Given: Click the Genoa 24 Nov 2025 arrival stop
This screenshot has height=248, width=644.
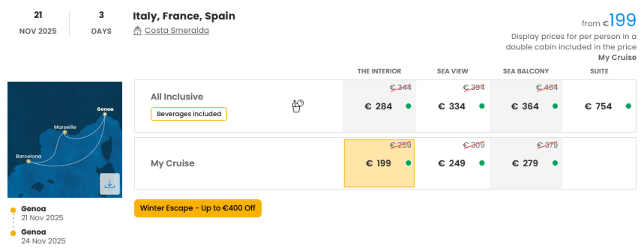Looking at the screenshot, I should (x=43, y=236).
